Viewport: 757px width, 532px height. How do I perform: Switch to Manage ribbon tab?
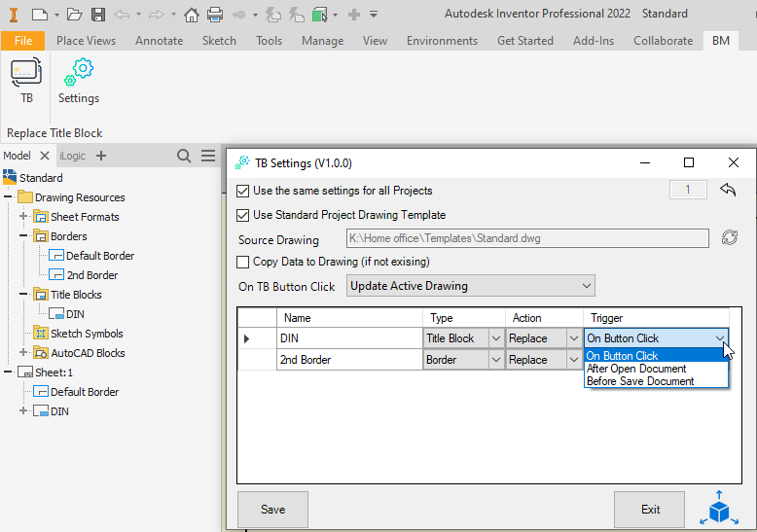click(322, 41)
